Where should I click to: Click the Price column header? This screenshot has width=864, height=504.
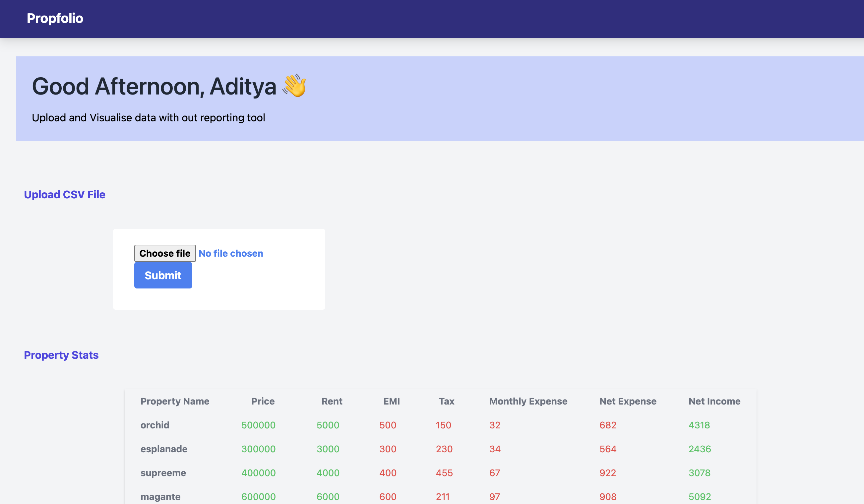tap(263, 402)
